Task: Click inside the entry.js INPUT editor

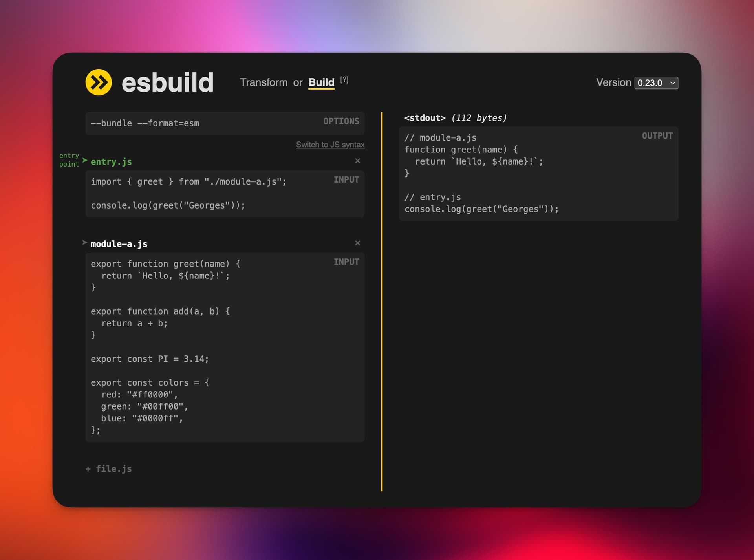Action: 225,194
